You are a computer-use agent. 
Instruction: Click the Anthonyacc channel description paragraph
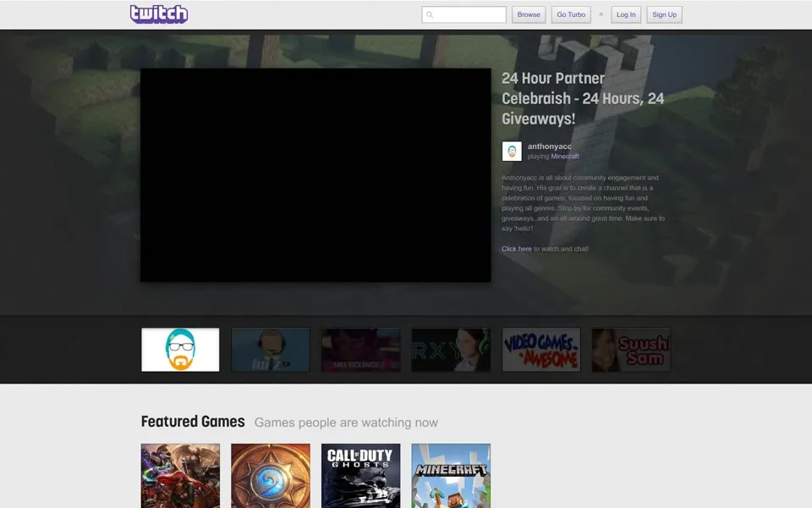(x=583, y=202)
